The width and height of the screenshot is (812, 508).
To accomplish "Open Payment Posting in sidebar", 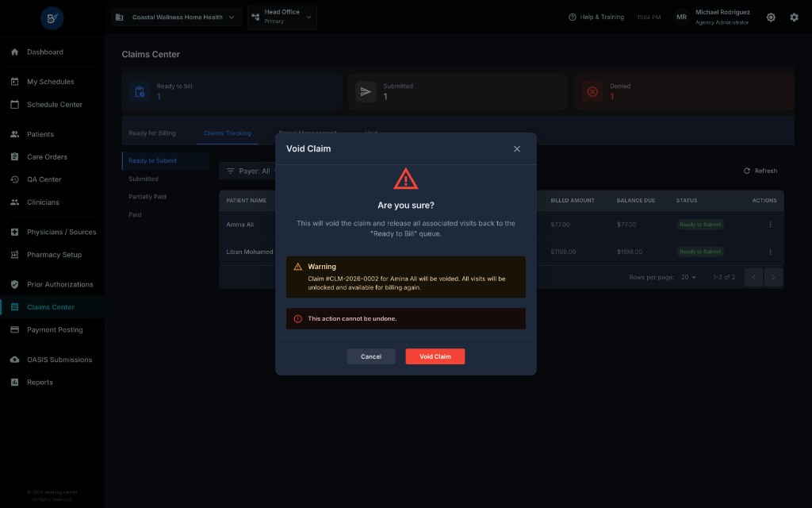I will point(55,329).
